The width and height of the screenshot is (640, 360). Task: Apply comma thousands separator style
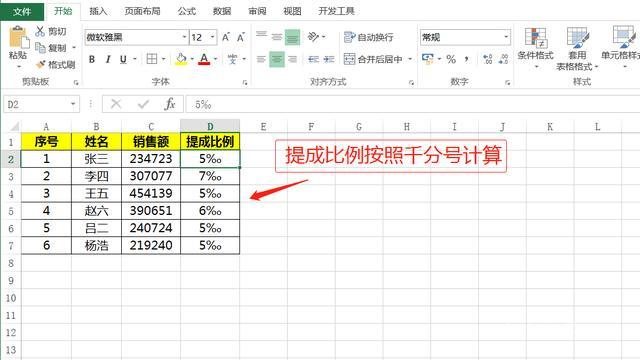pyautogui.click(x=466, y=60)
